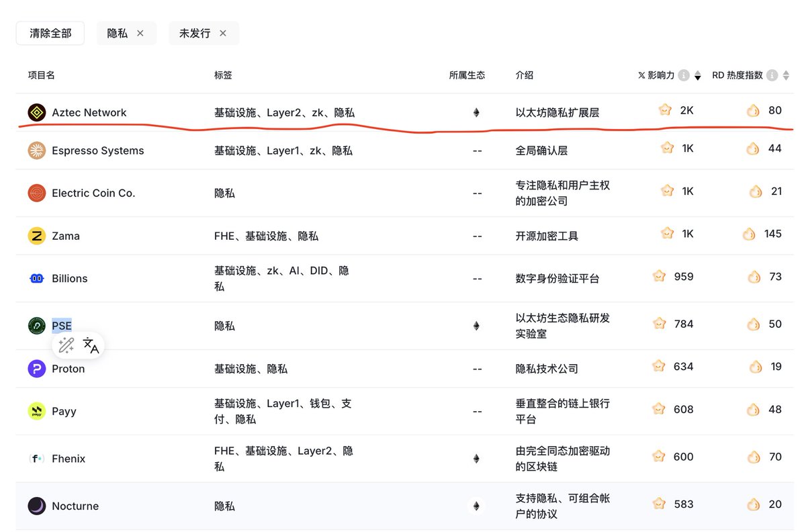Click info icon beside RD 热度指数
The image size is (806, 532).
(772, 75)
